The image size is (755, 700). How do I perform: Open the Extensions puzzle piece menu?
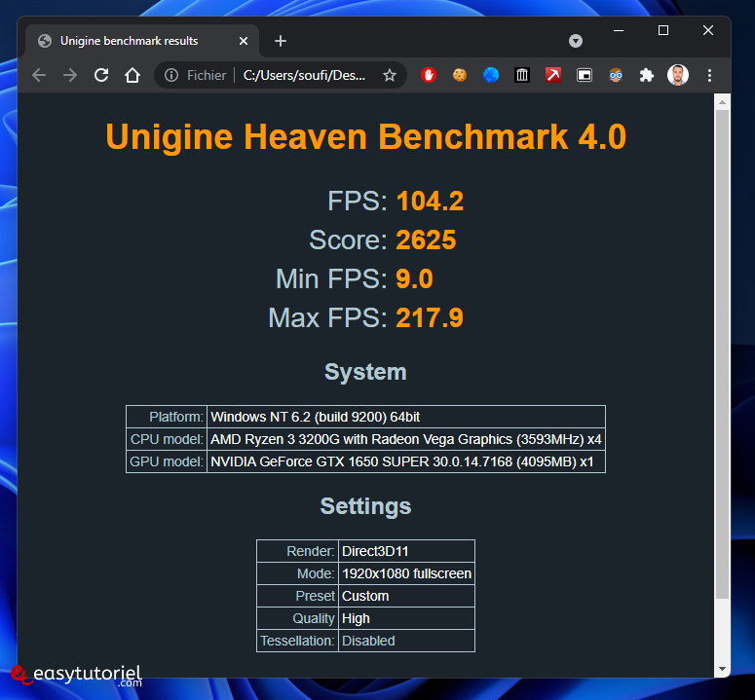click(646, 75)
